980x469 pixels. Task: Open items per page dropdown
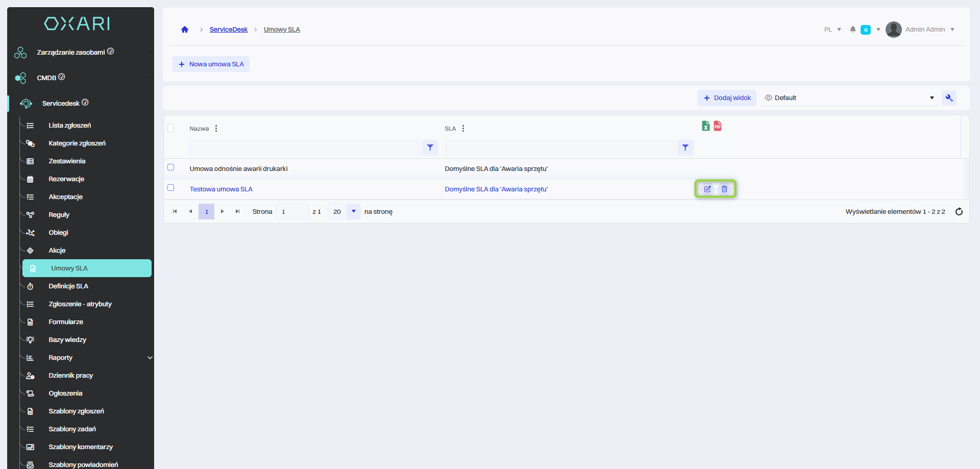(353, 212)
